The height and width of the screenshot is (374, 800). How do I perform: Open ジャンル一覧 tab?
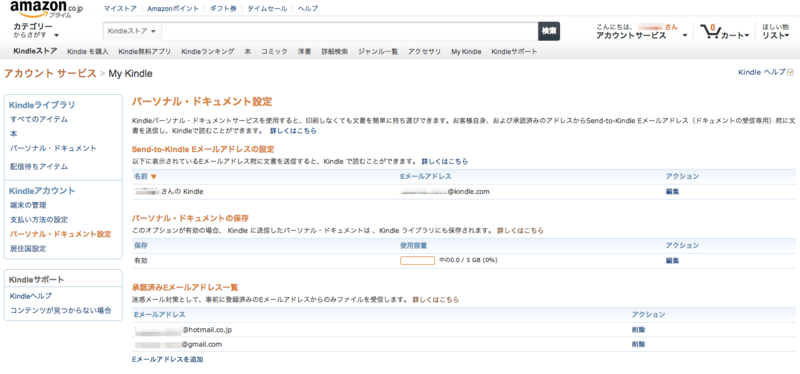(378, 52)
